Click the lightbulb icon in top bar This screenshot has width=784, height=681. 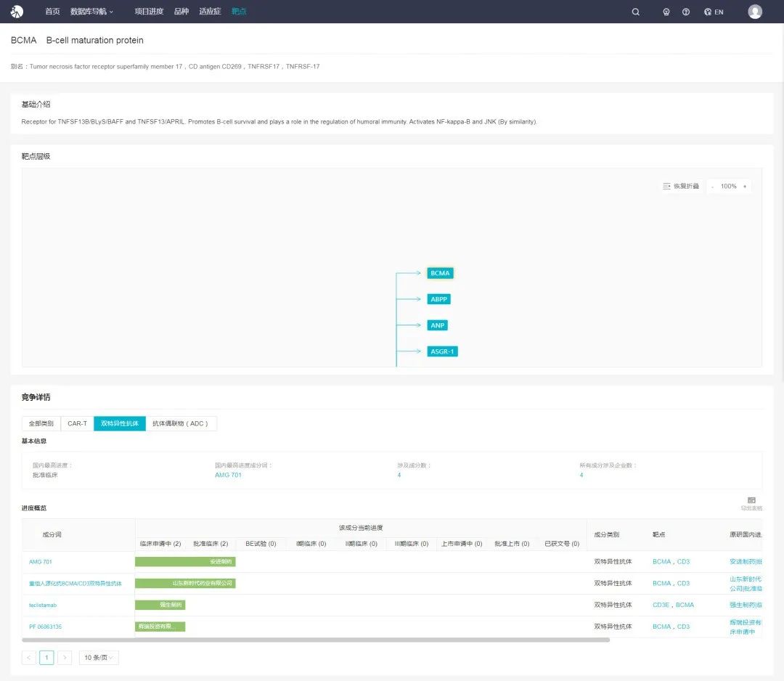click(x=666, y=12)
